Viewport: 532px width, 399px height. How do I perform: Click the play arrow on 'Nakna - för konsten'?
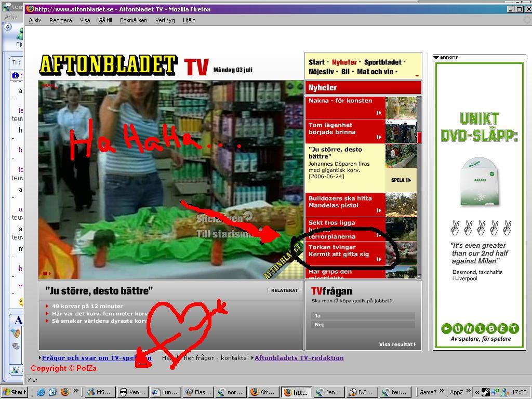point(379,113)
